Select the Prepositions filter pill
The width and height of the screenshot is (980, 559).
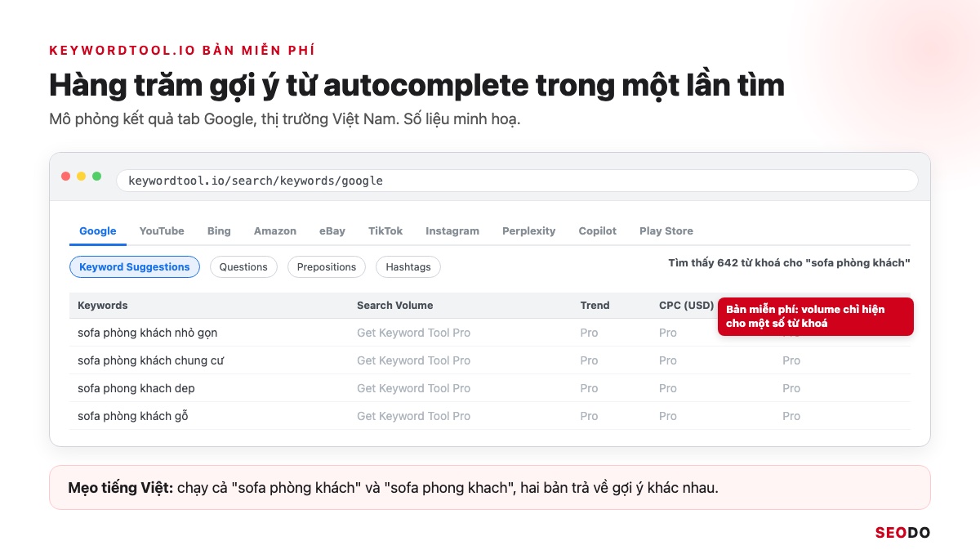click(x=327, y=267)
